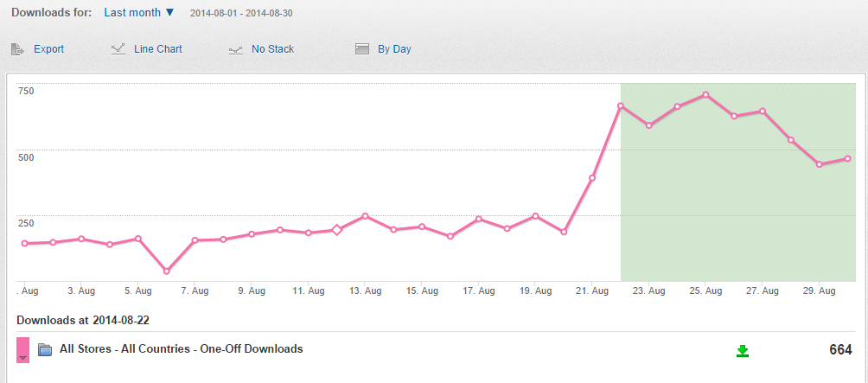Viewport: 868px width, 383px height.
Task: Click the Downloads at 2014-08-22 heading
Action: point(83,320)
